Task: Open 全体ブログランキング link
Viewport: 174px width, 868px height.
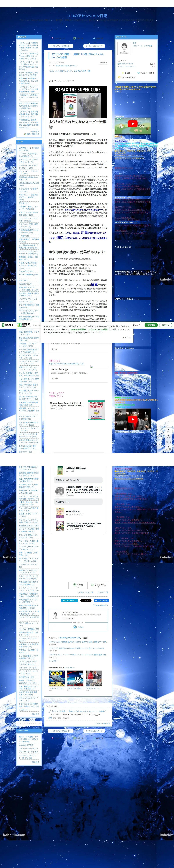Action: click(x=125, y=64)
